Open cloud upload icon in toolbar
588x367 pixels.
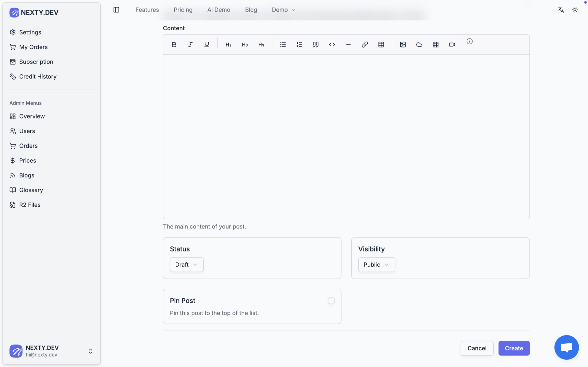click(419, 45)
